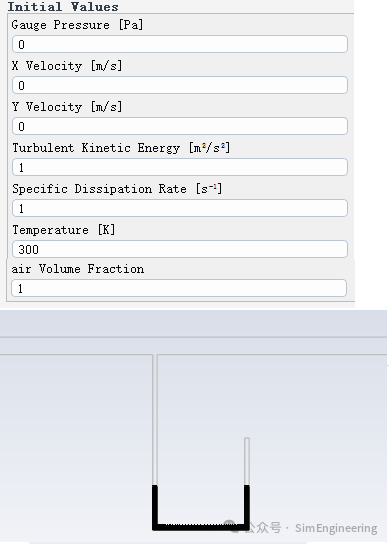Click the Gauge Pressure input field
The height and width of the screenshot is (544, 389).
[x=180, y=44]
